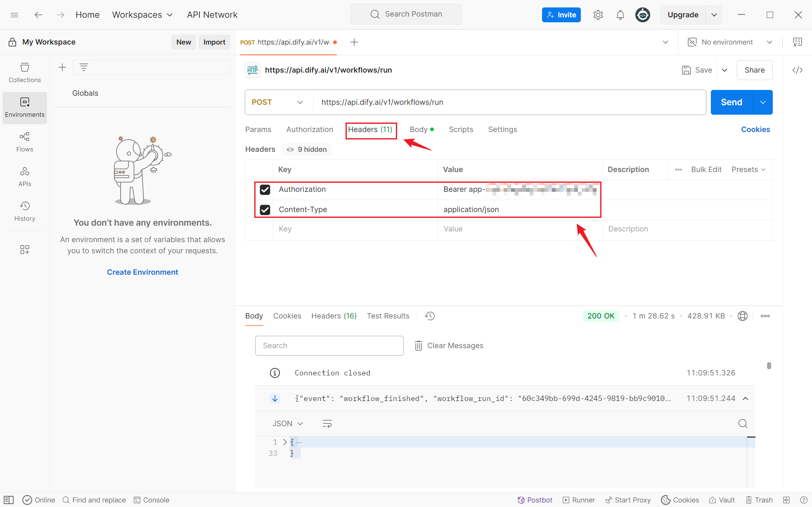
Task: Click the Create Environment link
Action: coord(142,272)
